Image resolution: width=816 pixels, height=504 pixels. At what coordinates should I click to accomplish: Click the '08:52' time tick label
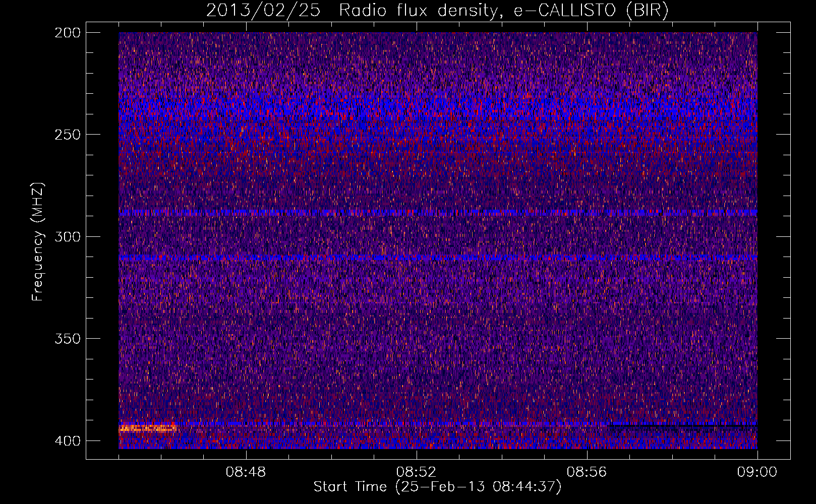click(x=416, y=472)
